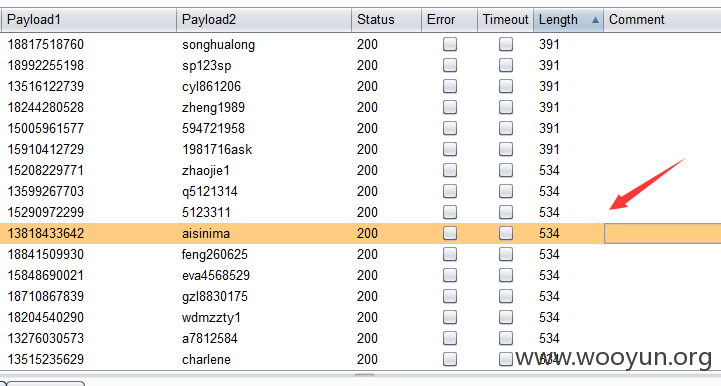721x386 pixels.
Task: Check Error box for a7812584 row
Action: coord(450,338)
